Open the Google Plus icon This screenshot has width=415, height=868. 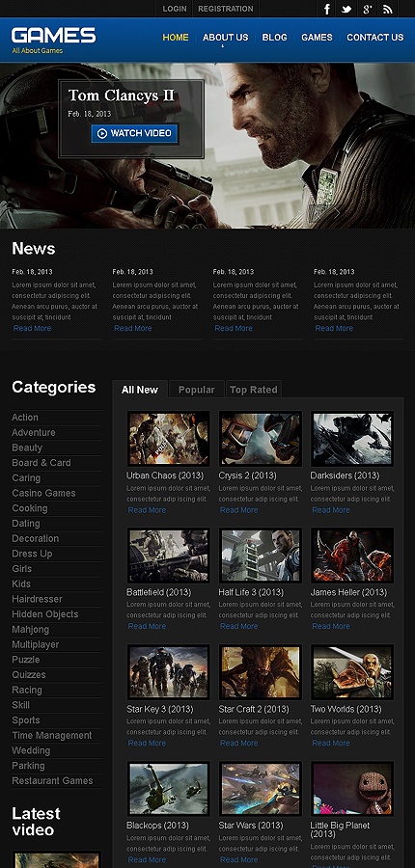(367, 9)
